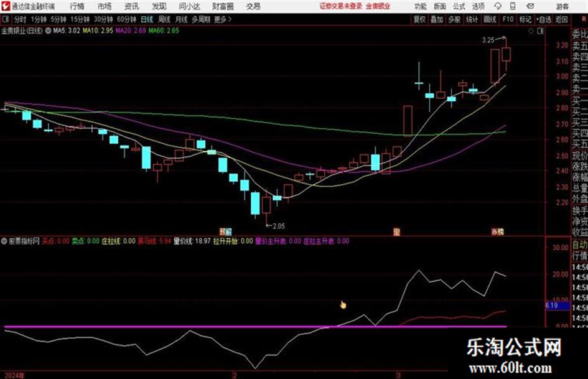The image size is (588, 379).
Task: Click the MA20: 2.69 indicator label
Action: click(131, 30)
